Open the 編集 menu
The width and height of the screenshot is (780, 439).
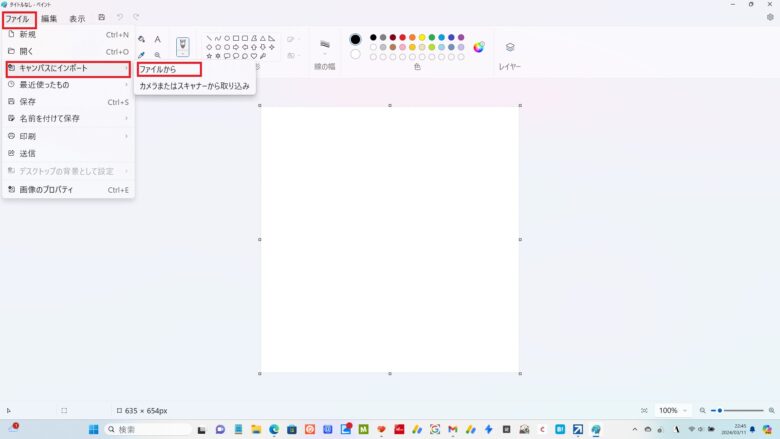tap(49, 18)
